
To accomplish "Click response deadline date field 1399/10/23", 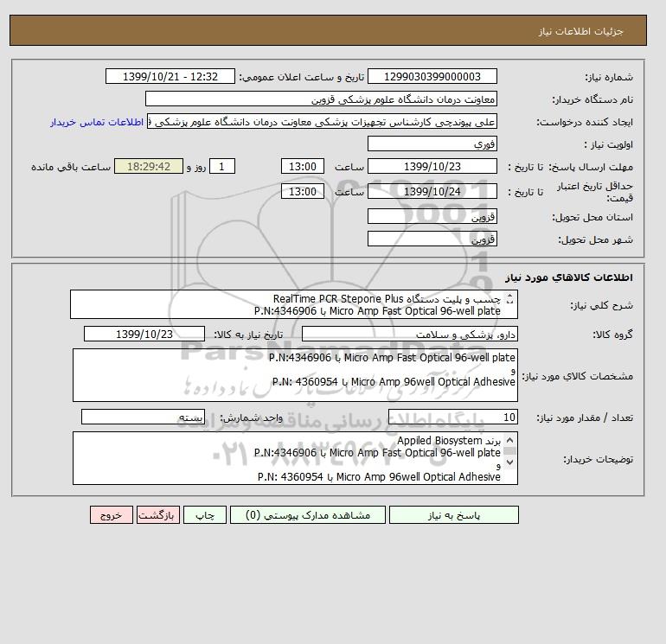I will (x=432, y=167).
